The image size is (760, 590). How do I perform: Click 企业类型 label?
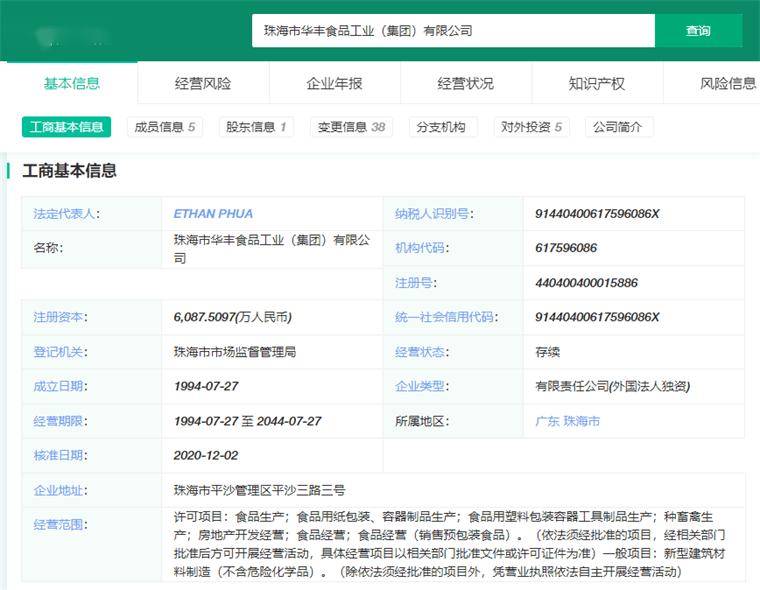(422, 386)
